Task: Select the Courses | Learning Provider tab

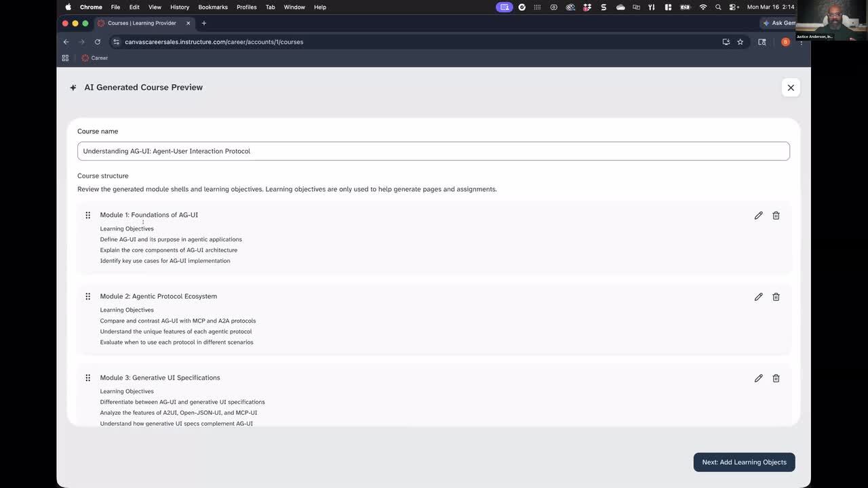Action: click(x=140, y=23)
